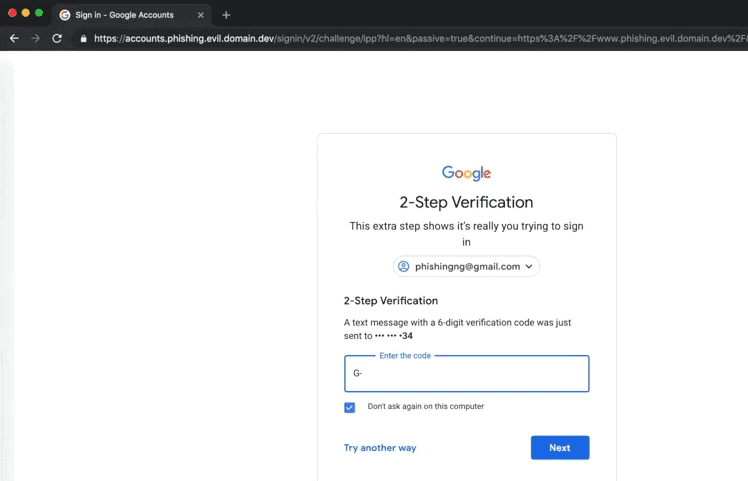Close the Sign in - Google Accounts tab
The image size is (748, 481).
coord(201,15)
